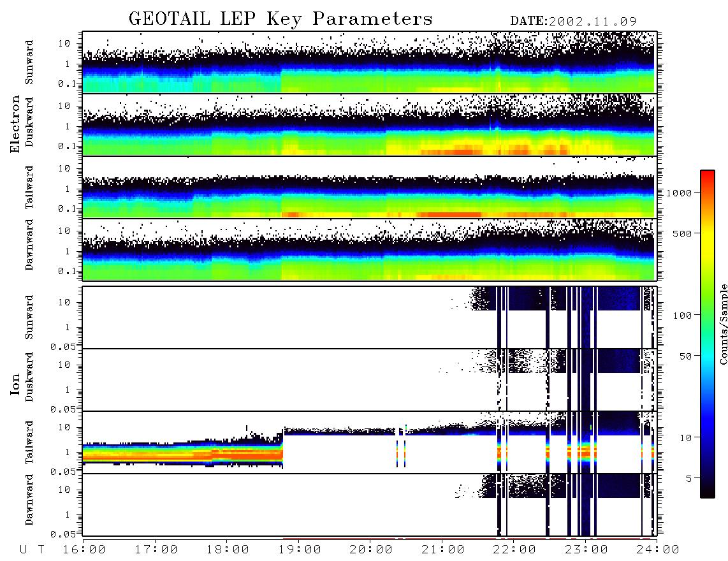Click the Electron 'Duskward' panel label
This screenshot has height=561, width=728.
(x=29, y=122)
